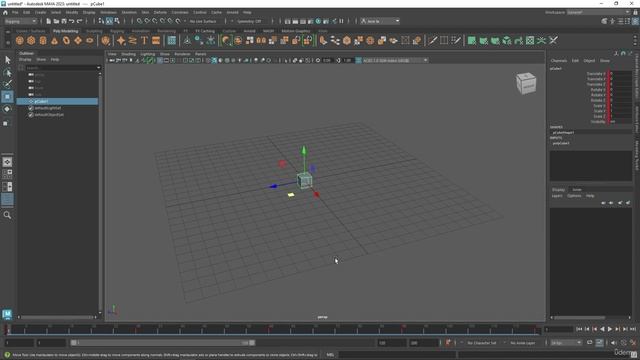Click the play forwards playback button

(x=610, y=329)
